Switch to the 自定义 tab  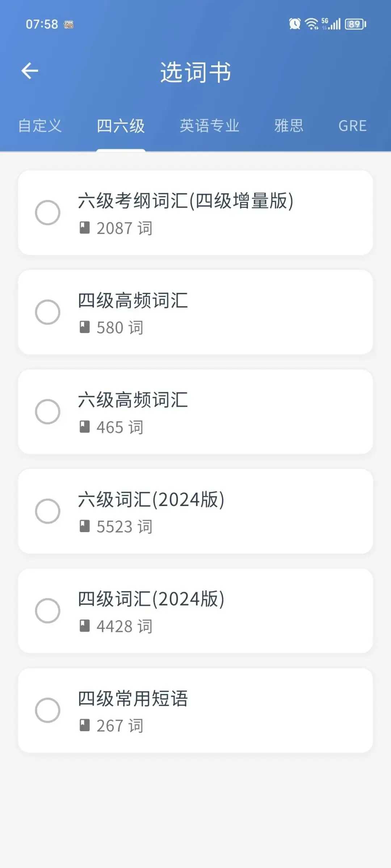pyautogui.click(x=40, y=126)
